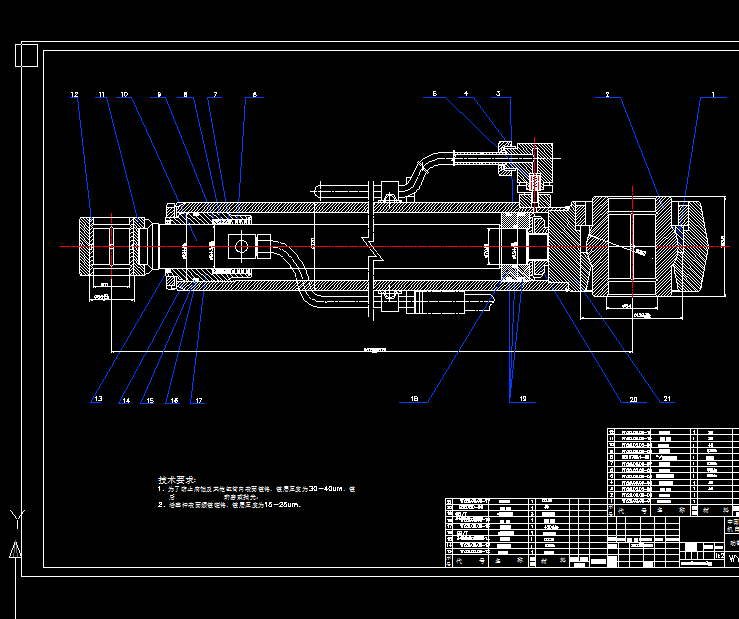Image resolution: width=739 pixels, height=619 pixels.
Task: Select part balloon number 11
Action: click(102, 94)
